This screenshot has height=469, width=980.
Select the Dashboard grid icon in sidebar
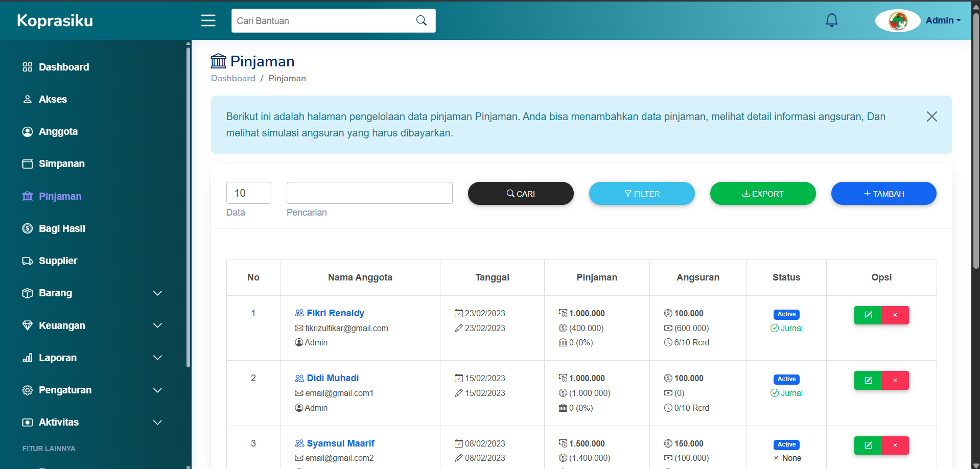pyautogui.click(x=28, y=67)
